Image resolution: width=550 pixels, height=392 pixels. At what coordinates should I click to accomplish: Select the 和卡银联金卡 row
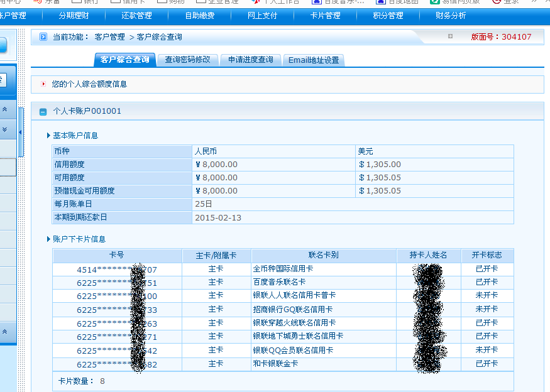tap(283, 364)
